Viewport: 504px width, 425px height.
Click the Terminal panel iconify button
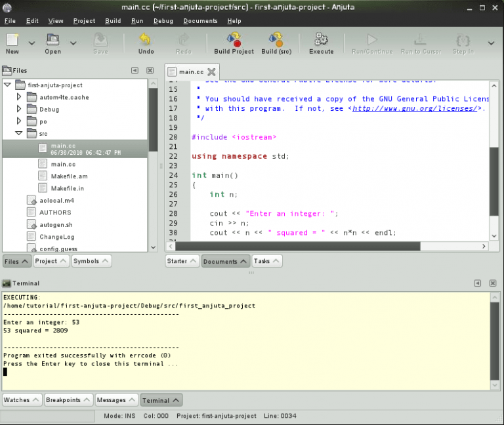click(477, 283)
